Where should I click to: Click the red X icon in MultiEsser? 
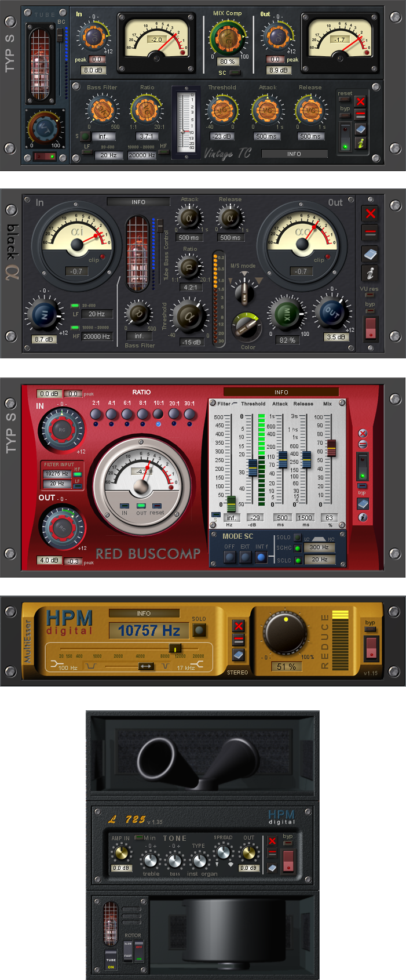[239, 626]
